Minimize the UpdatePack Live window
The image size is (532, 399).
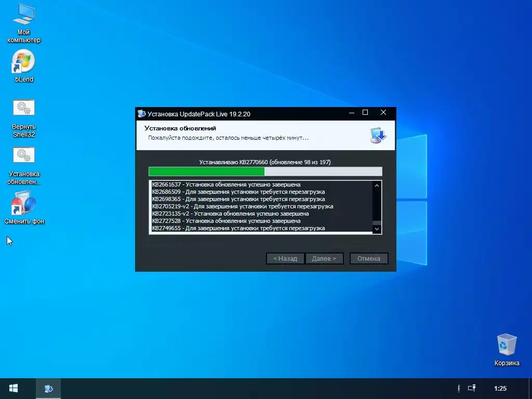tap(352, 113)
